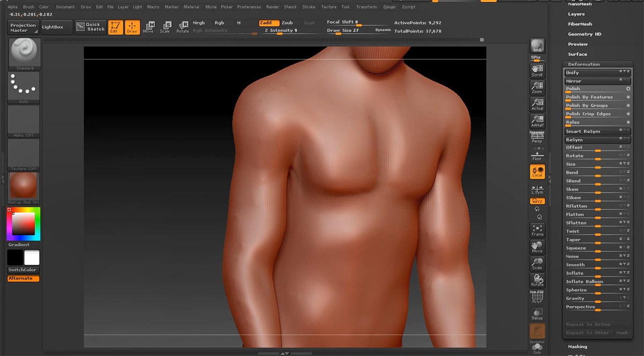Open the MatCap Red Wax material picker
This screenshot has height=356, width=644.
point(24,188)
